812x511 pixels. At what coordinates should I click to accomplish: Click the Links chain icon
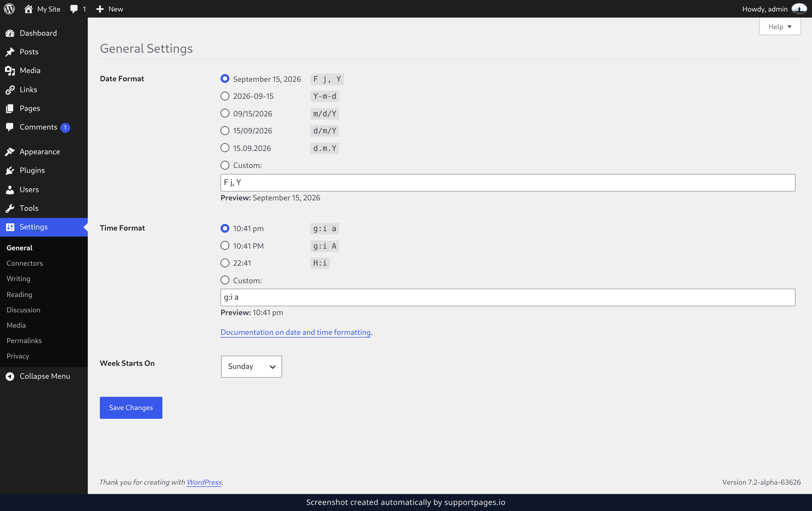(10, 89)
